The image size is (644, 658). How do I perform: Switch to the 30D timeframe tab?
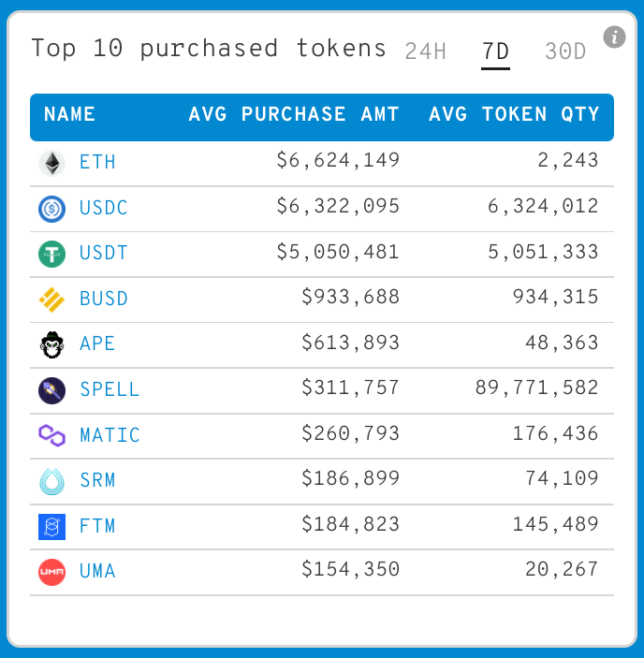(x=565, y=51)
